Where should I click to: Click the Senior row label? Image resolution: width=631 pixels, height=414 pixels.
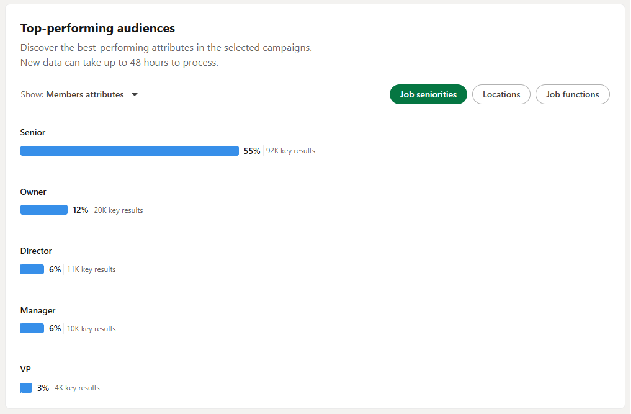[33, 132]
